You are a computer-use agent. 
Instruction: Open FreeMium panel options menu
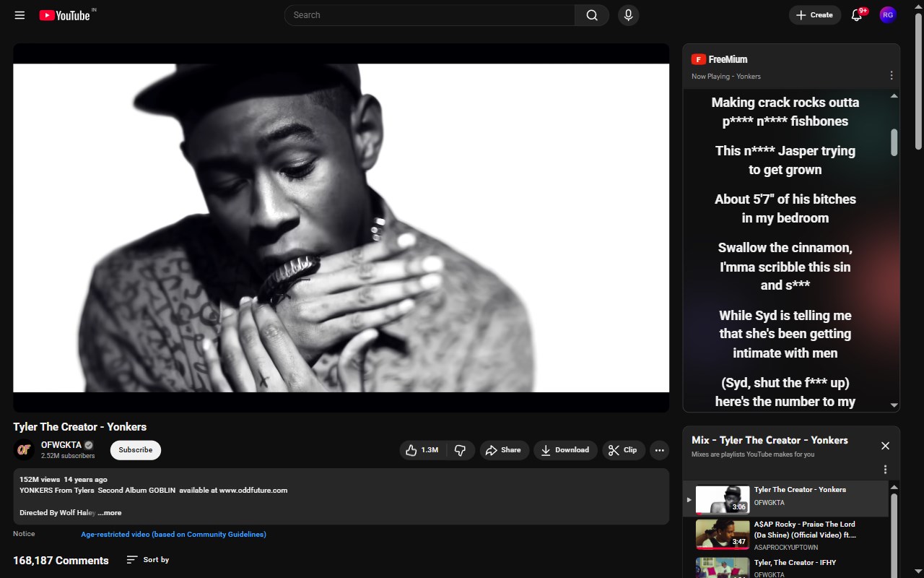tap(892, 75)
